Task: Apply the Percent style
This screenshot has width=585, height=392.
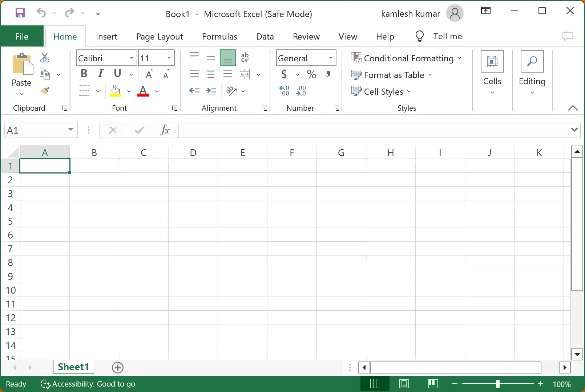Action: tap(311, 74)
